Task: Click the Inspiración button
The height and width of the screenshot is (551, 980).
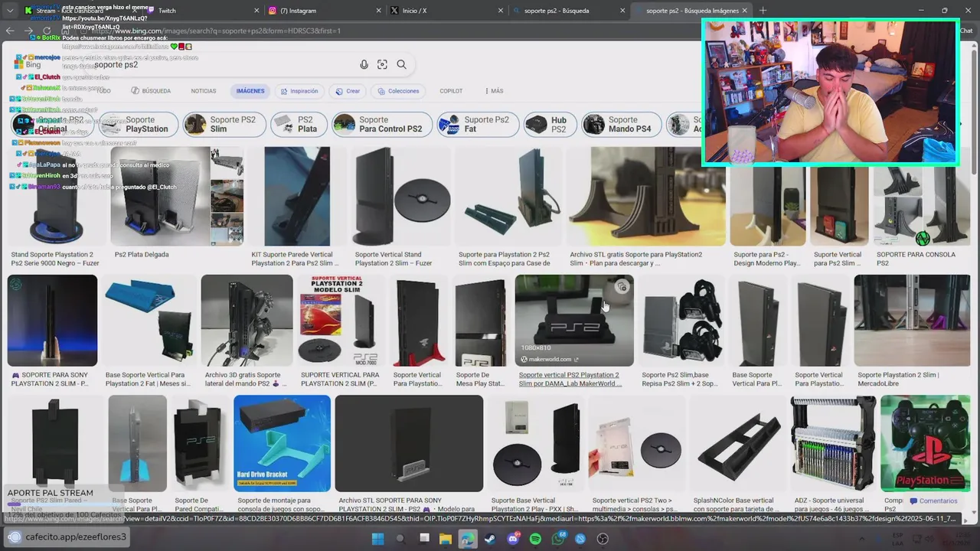Action: (x=299, y=91)
